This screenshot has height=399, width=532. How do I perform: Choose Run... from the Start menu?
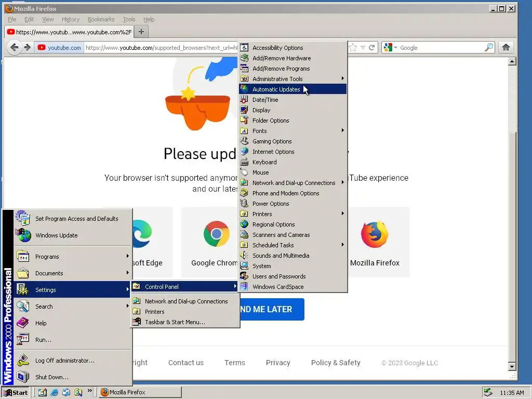(73, 340)
